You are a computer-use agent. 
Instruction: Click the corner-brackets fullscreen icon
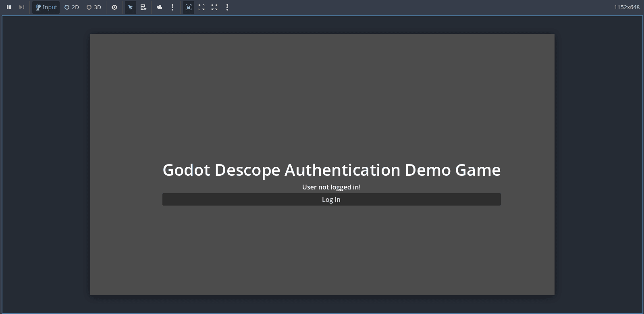point(202,7)
